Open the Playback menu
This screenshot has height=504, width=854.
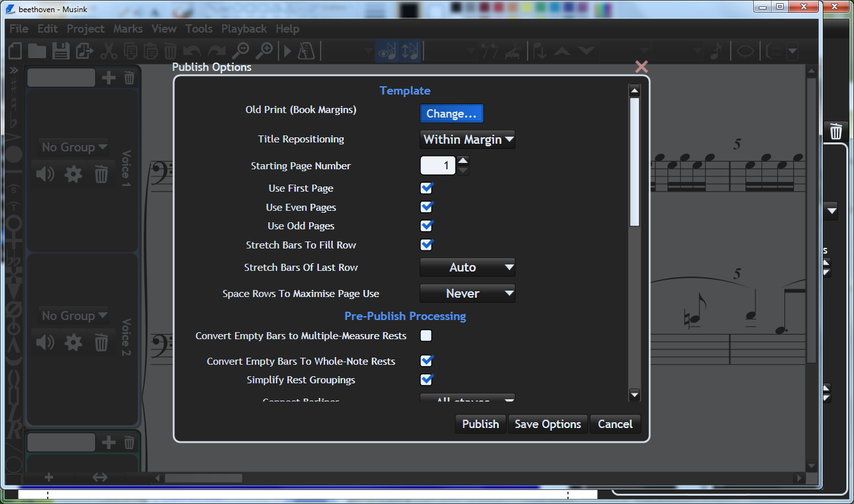[244, 29]
